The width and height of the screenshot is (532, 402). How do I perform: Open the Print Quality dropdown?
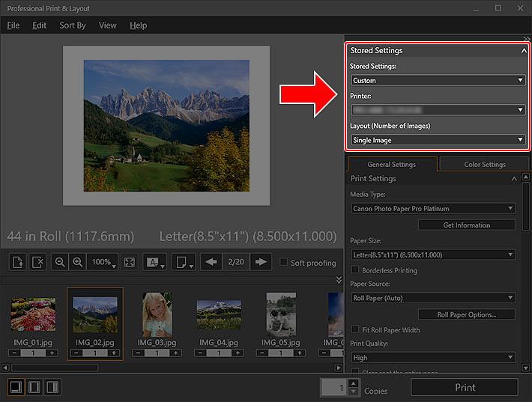click(432, 358)
